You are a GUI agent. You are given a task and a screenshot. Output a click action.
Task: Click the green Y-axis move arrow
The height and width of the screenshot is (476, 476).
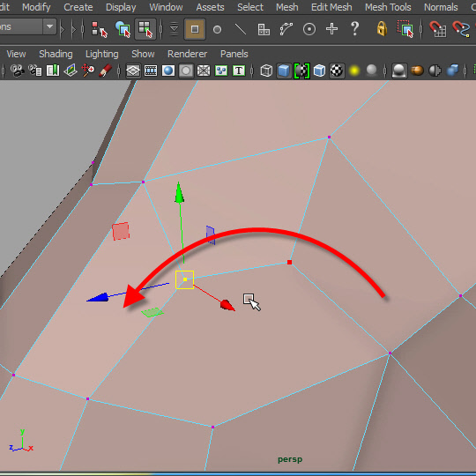click(179, 193)
